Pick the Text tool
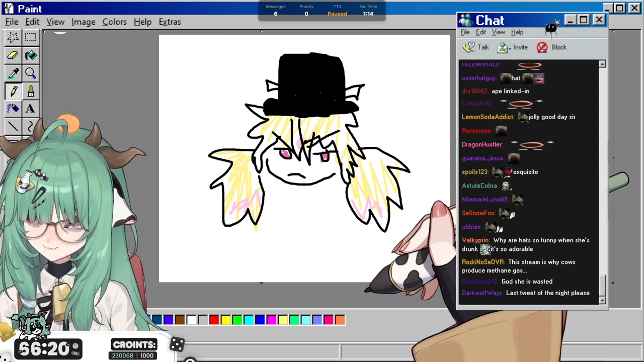The height and width of the screenshot is (362, 644). click(31, 109)
